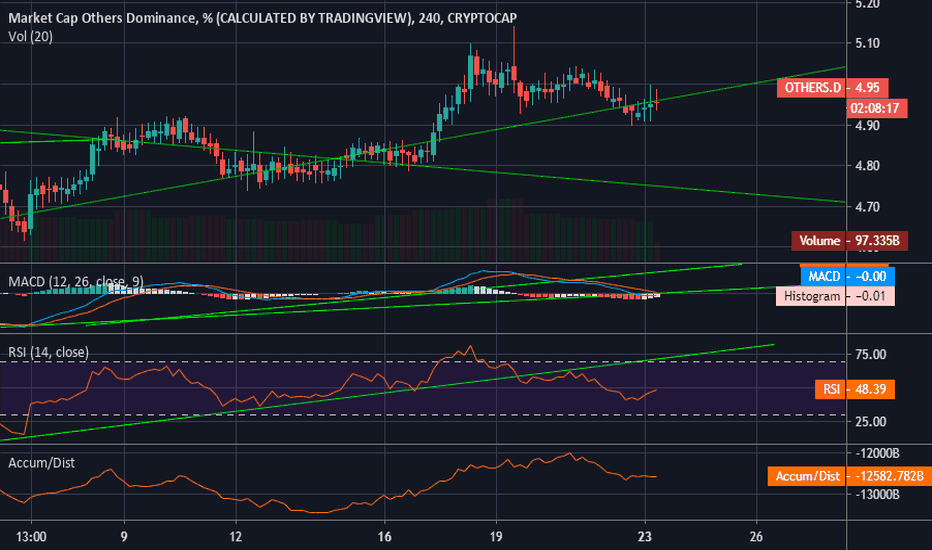Image resolution: width=932 pixels, height=550 pixels.
Task: Click the date 9 on the time axis
Action: click(x=124, y=537)
